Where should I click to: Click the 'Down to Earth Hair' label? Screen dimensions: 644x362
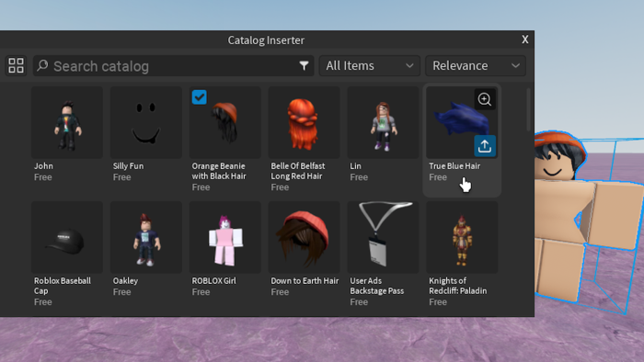(x=305, y=281)
